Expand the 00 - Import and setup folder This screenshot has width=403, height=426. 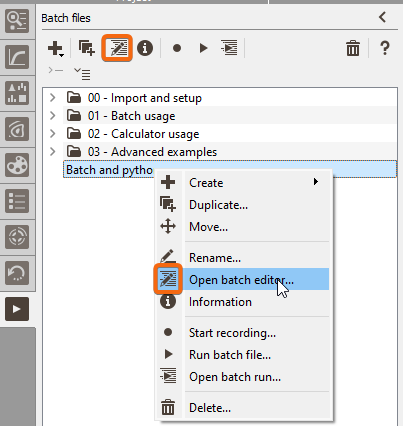[x=52, y=98]
